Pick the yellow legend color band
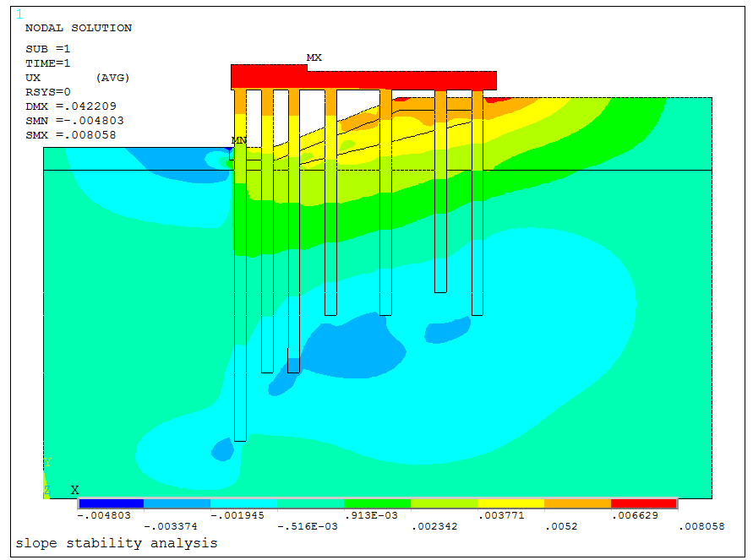Screen dimensions: 753x560 coord(510,503)
